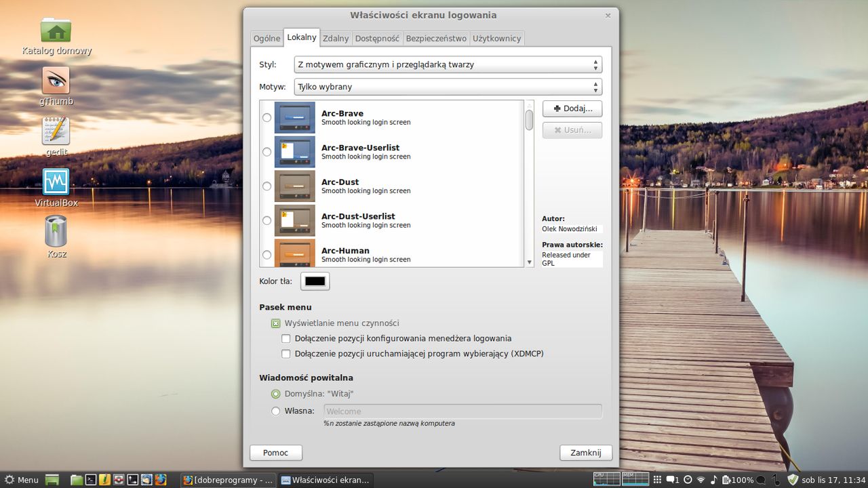Switch to the Lokalny tab
868x488 pixels.
pos(302,37)
